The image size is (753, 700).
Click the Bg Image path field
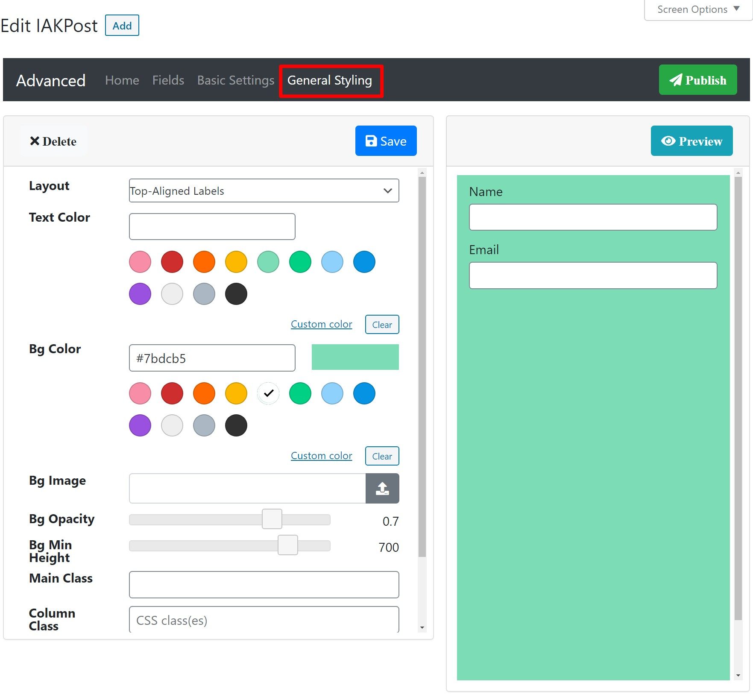coord(247,488)
